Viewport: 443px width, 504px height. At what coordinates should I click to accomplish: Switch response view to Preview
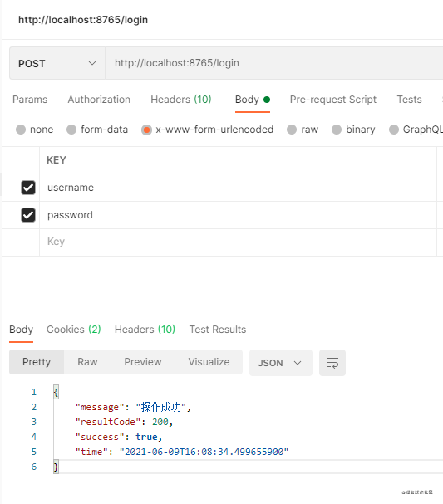[143, 362]
